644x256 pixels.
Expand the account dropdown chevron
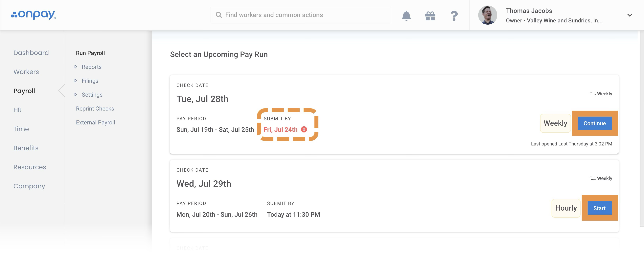pos(630,15)
